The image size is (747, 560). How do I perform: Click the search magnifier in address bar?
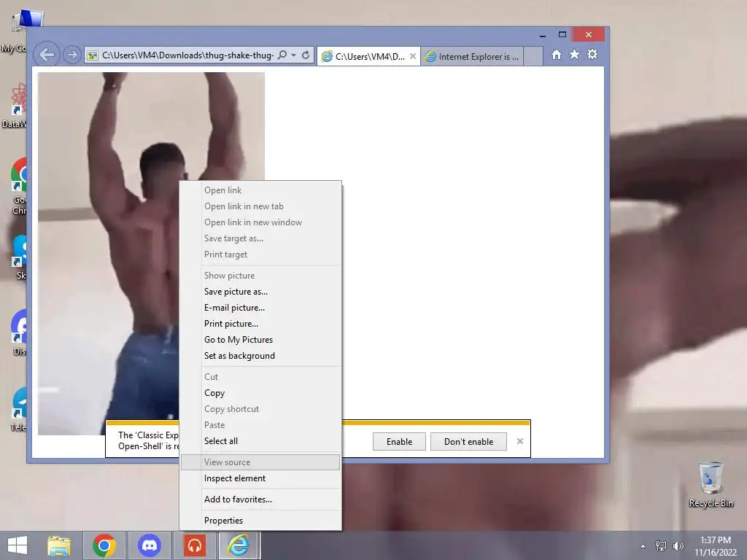tap(282, 55)
